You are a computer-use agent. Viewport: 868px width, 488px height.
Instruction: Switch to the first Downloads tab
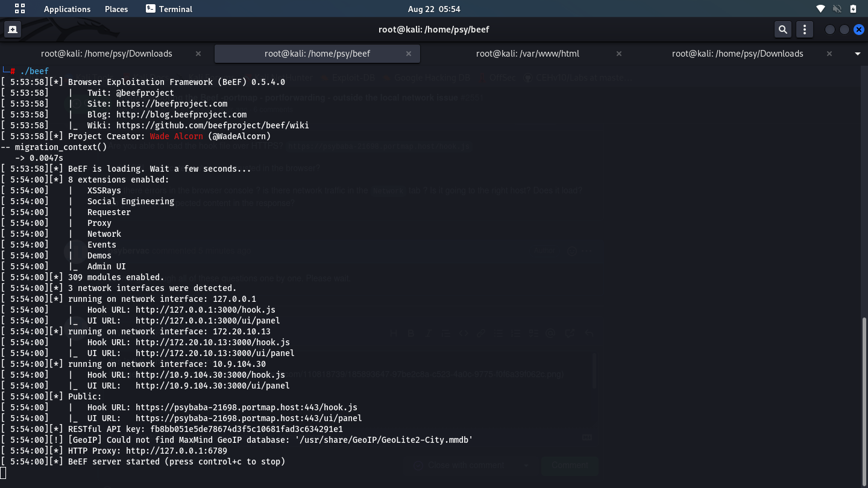click(x=106, y=53)
